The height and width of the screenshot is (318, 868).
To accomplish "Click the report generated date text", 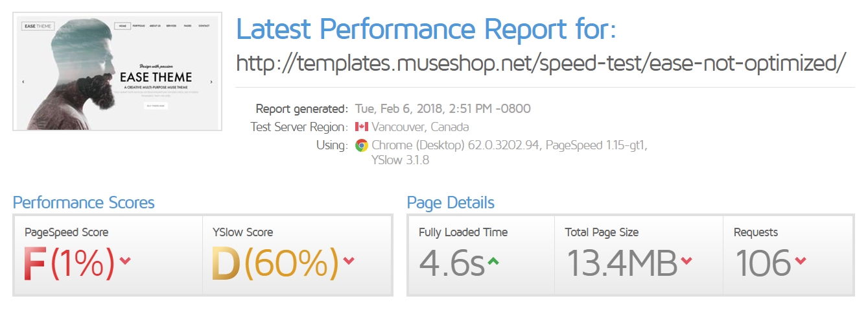I will [443, 108].
